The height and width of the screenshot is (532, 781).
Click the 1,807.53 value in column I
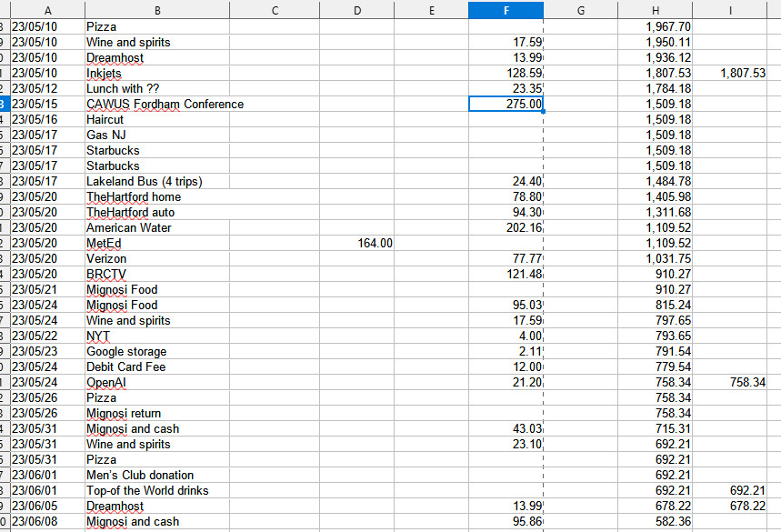[730, 73]
